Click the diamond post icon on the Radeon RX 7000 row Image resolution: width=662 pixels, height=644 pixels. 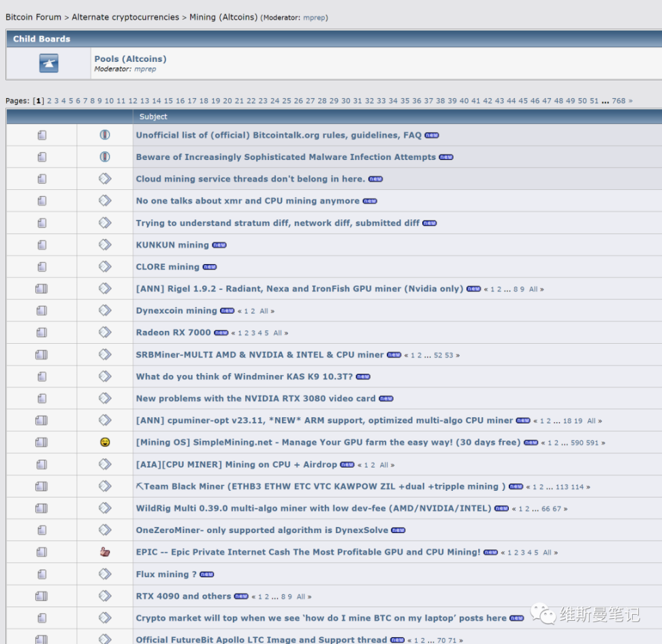tap(105, 332)
